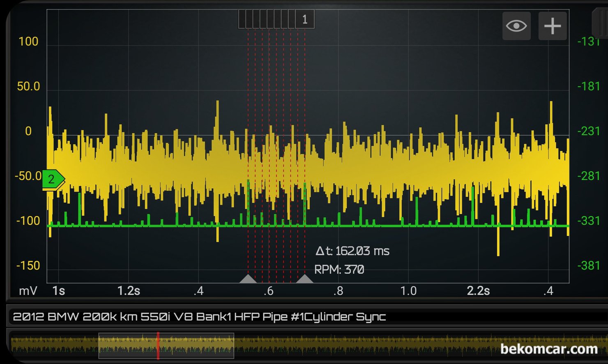Click the Δt 162.03 ms readout
Viewport: 608px width, 364px height.
click(352, 251)
